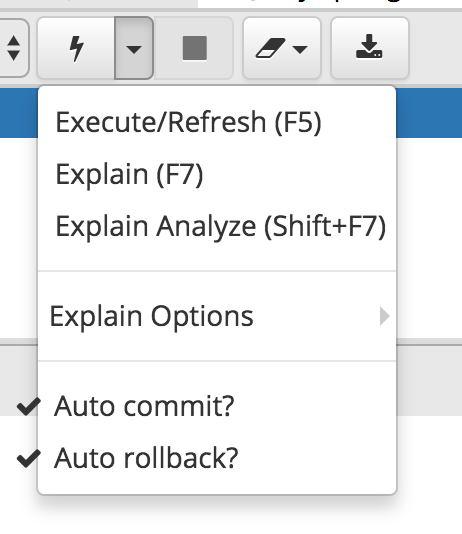Click the blue highlighted line behind the menu

[x=19, y=113]
